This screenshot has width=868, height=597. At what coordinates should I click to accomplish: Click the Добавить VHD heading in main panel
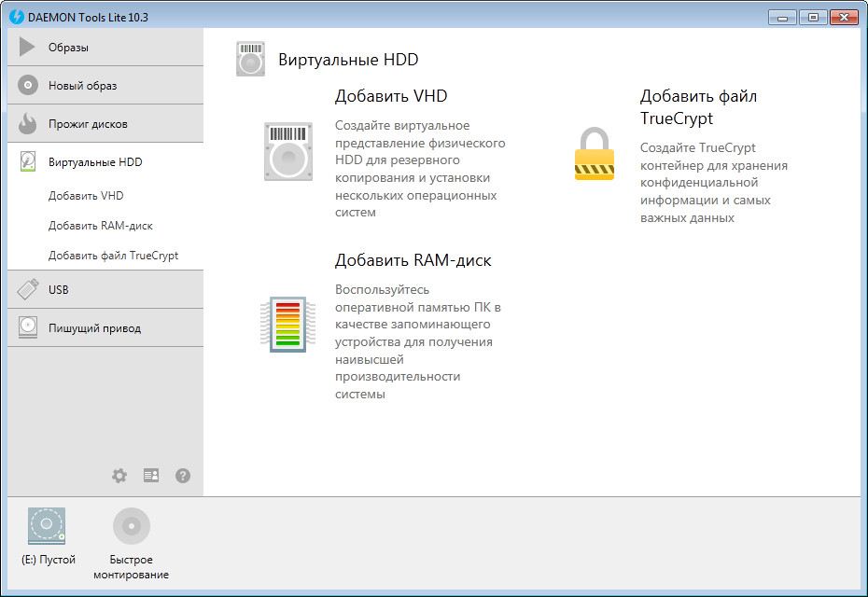click(391, 96)
